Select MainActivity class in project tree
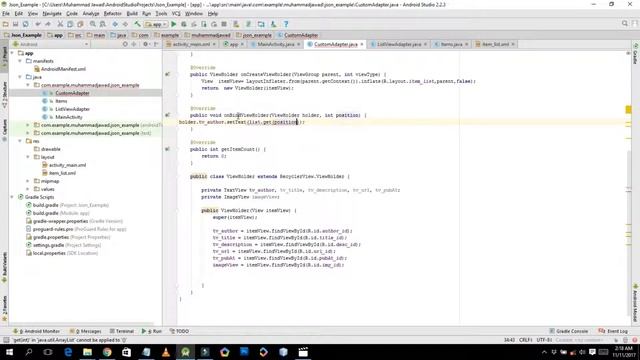 pyautogui.click(x=69, y=117)
